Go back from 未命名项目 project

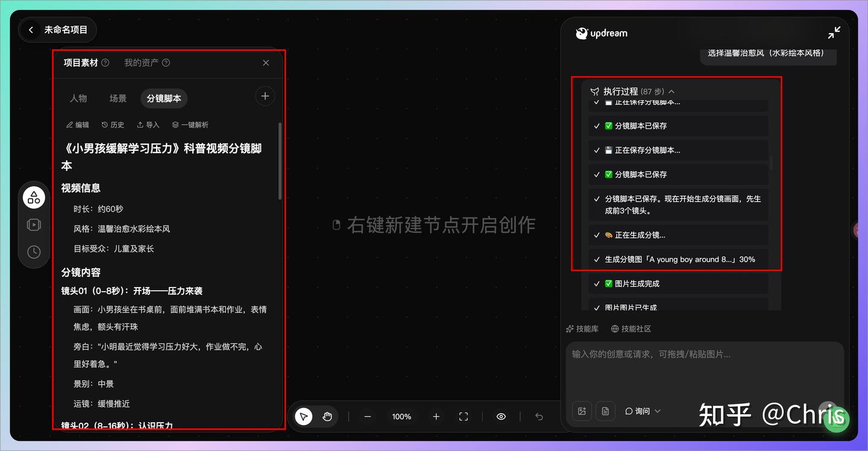pos(31,30)
